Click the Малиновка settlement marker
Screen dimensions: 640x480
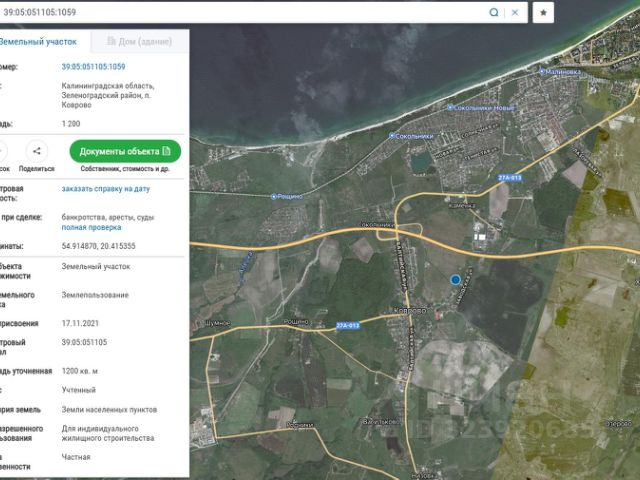pos(542,71)
